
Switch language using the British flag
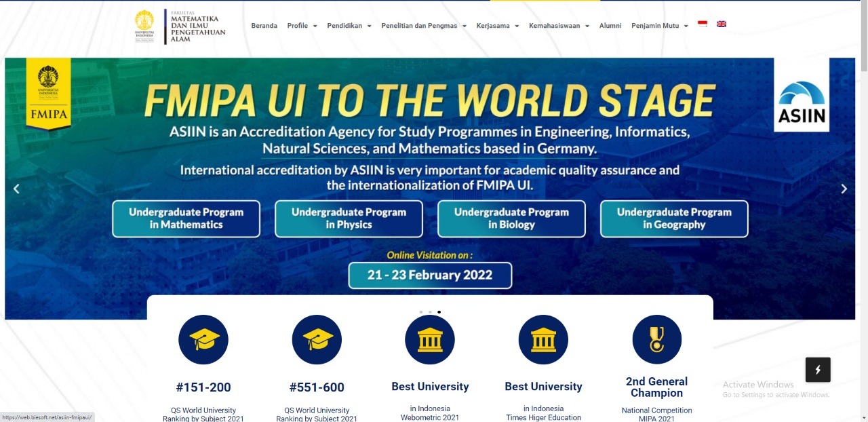pos(722,24)
